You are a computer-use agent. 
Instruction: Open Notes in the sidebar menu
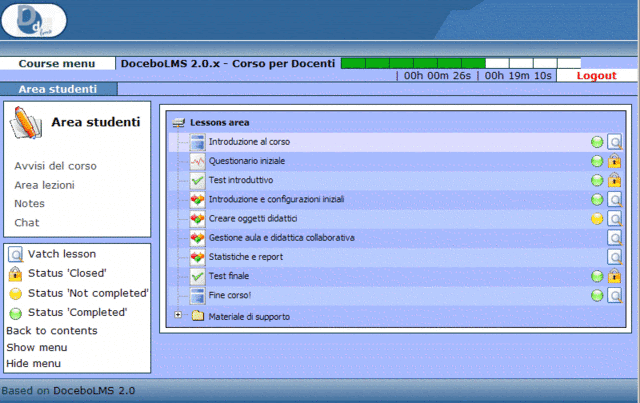pos(29,203)
